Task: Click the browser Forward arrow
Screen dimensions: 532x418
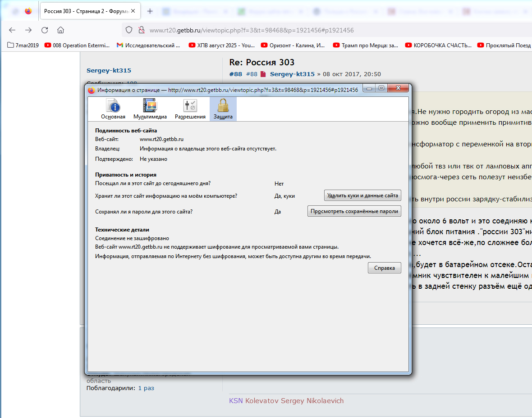Action: coord(28,30)
